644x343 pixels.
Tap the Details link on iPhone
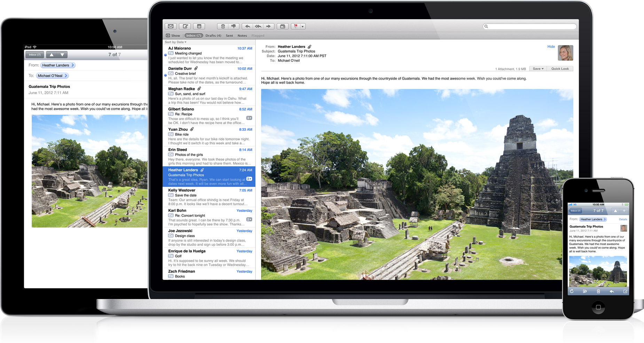pyautogui.click(x=623, y=220)
